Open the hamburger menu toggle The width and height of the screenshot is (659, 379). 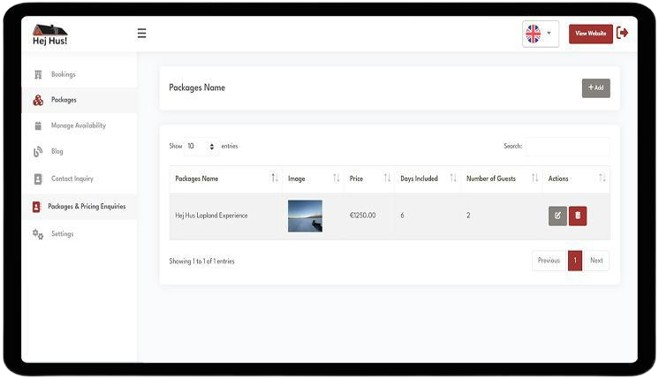(x=142, y=33)
